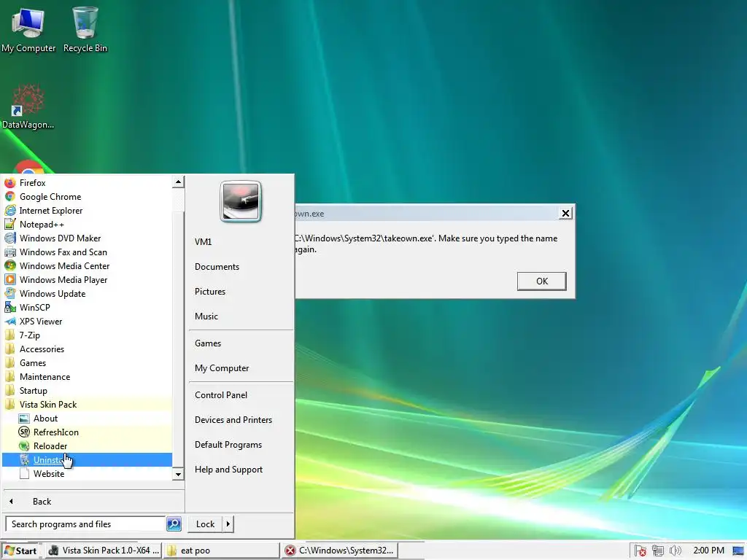Click the 2:00 PM clock
Image resolution: width=747 pixels, height=560 pixels.
coord(708,551)
